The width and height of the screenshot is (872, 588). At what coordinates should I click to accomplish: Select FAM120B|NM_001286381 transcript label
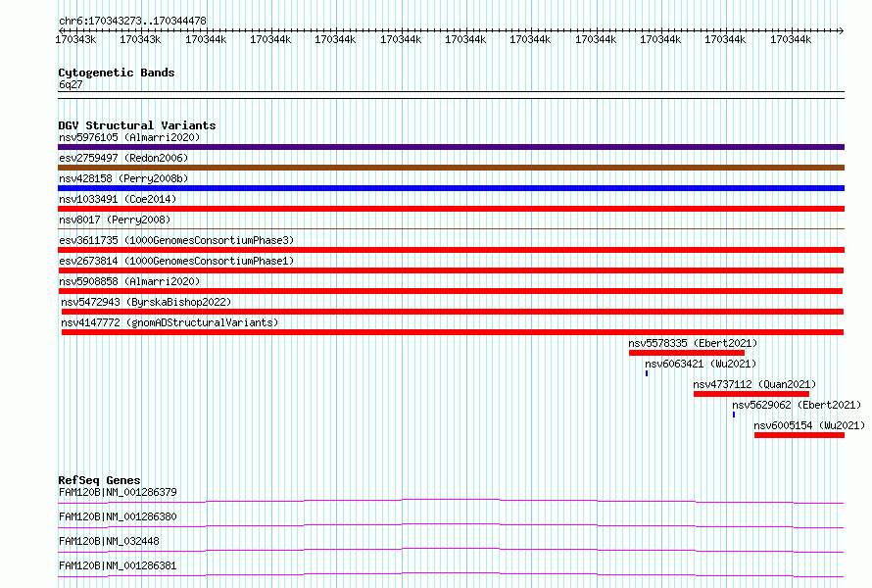pyautogui.click(x=118, y=565)
